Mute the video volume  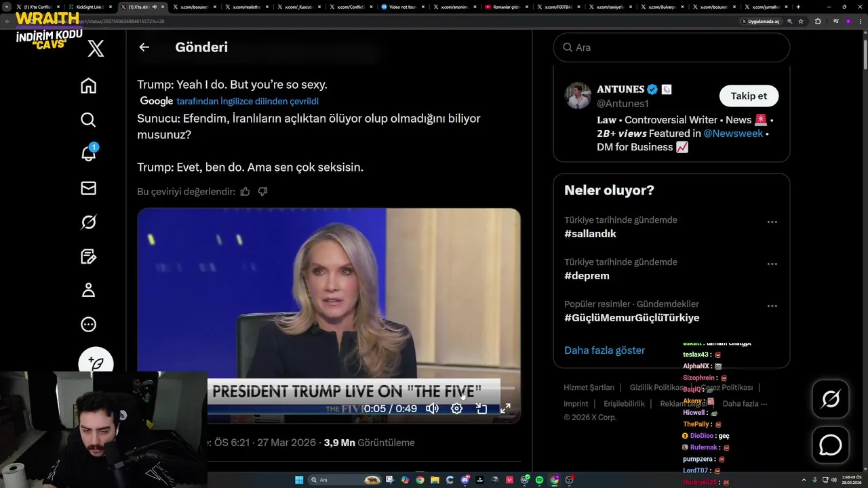coord(432,409)
